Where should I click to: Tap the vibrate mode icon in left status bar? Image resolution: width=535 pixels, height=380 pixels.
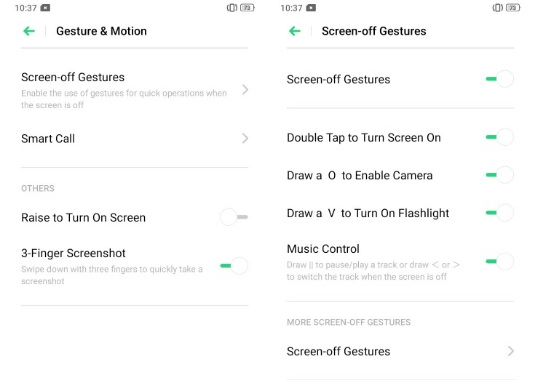tap(232, 8)
